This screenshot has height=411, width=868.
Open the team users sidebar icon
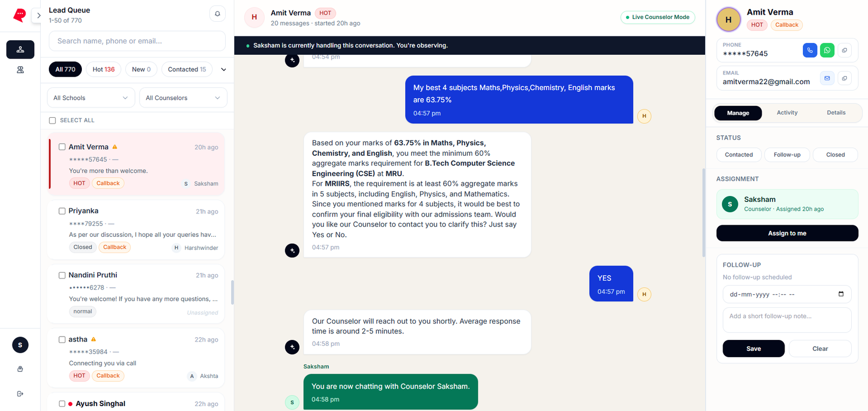tap(20, 70)
